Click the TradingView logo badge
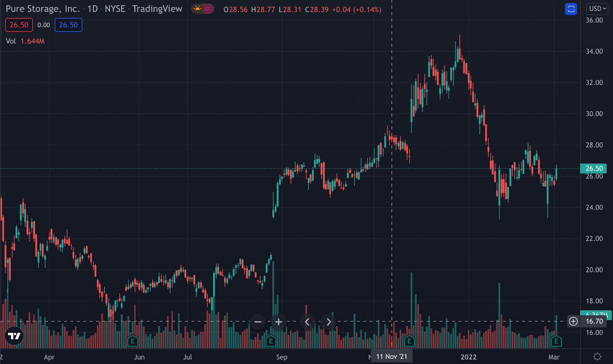 (14, 336)
